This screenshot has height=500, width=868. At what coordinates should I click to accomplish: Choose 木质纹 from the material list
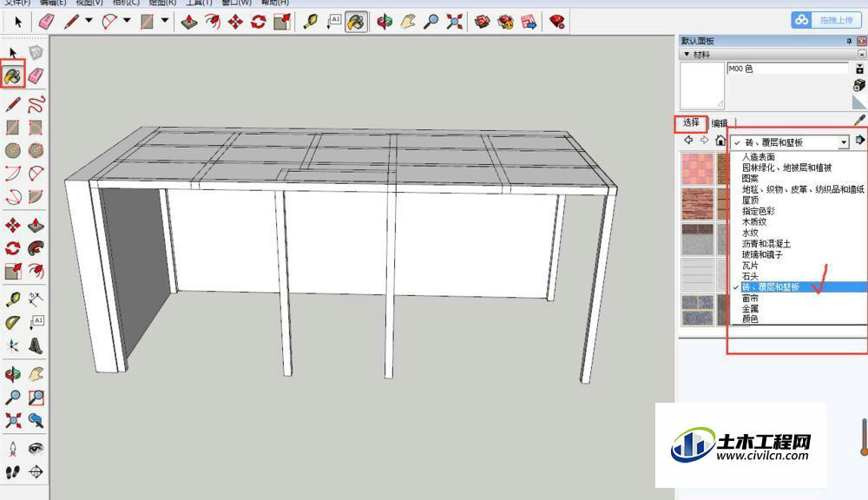coord(754,221)
